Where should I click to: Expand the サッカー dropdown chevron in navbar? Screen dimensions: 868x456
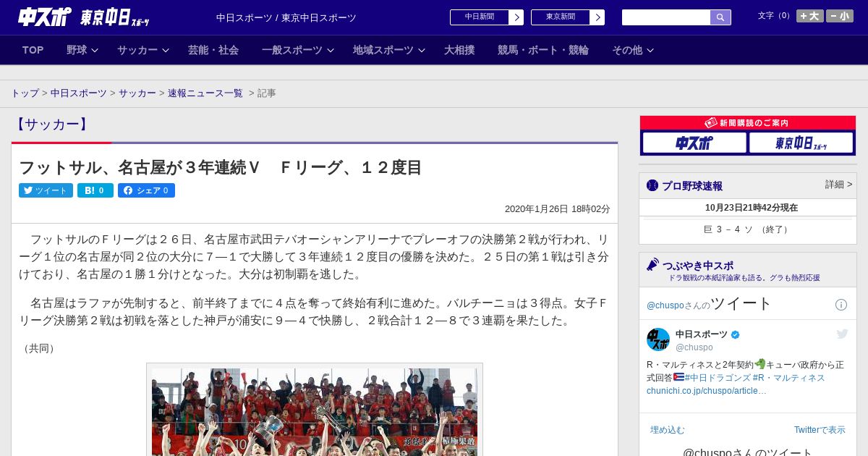click(x=166, y=51)
